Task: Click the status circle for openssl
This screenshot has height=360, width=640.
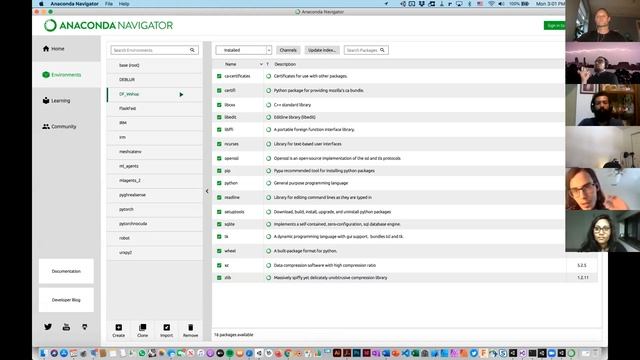Action: tap(269, 158)
